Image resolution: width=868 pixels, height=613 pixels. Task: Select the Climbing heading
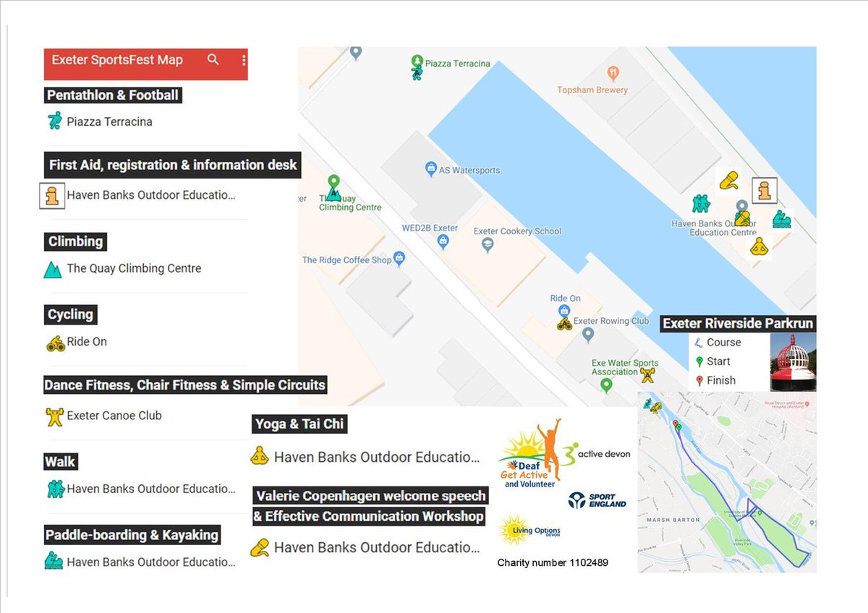(x=76, y=241)
